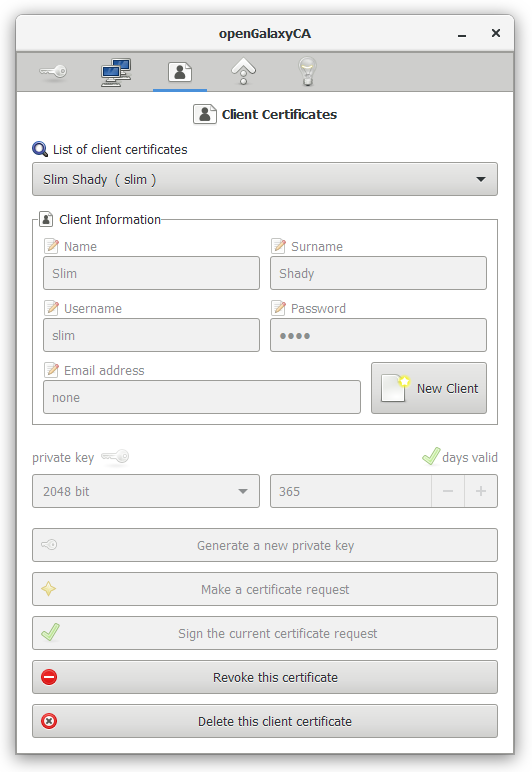The image size is (532, 772).
Task: Close the openGalaxyCA window
Action: click(x=496, y=33)
